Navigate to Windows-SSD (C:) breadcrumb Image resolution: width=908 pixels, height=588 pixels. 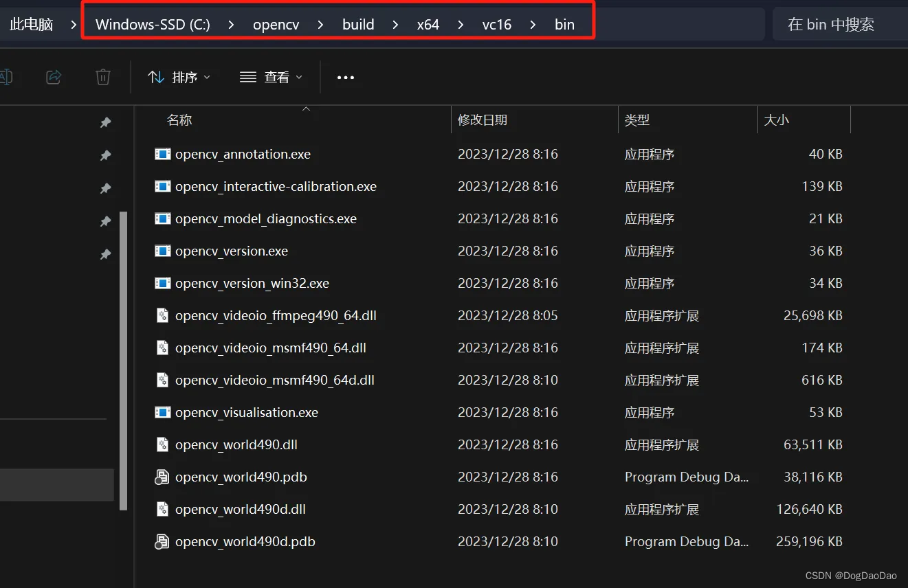[x=153, y=25]
